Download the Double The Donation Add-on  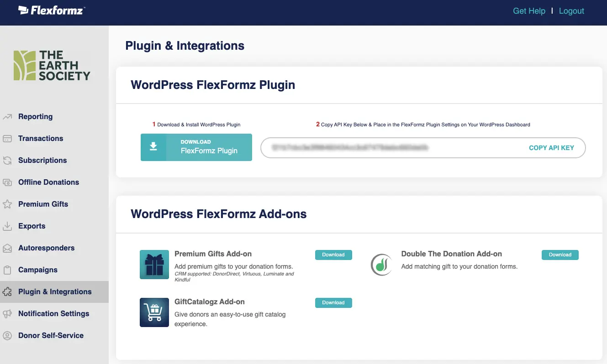[560, 255]
